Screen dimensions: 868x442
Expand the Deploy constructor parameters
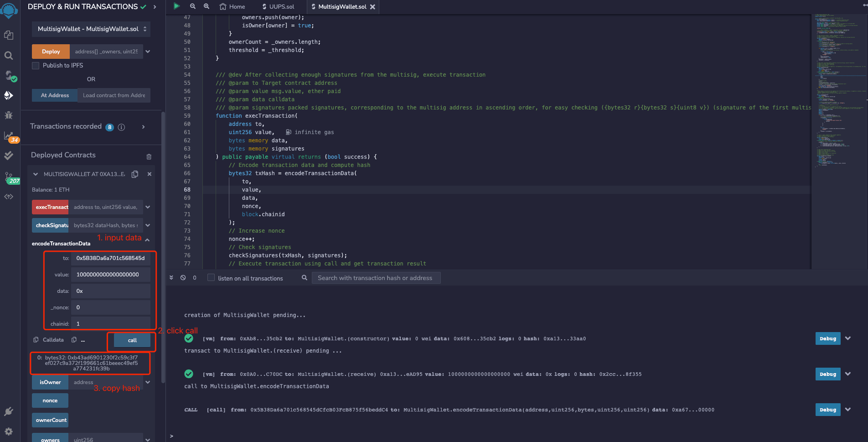(148, 52)
